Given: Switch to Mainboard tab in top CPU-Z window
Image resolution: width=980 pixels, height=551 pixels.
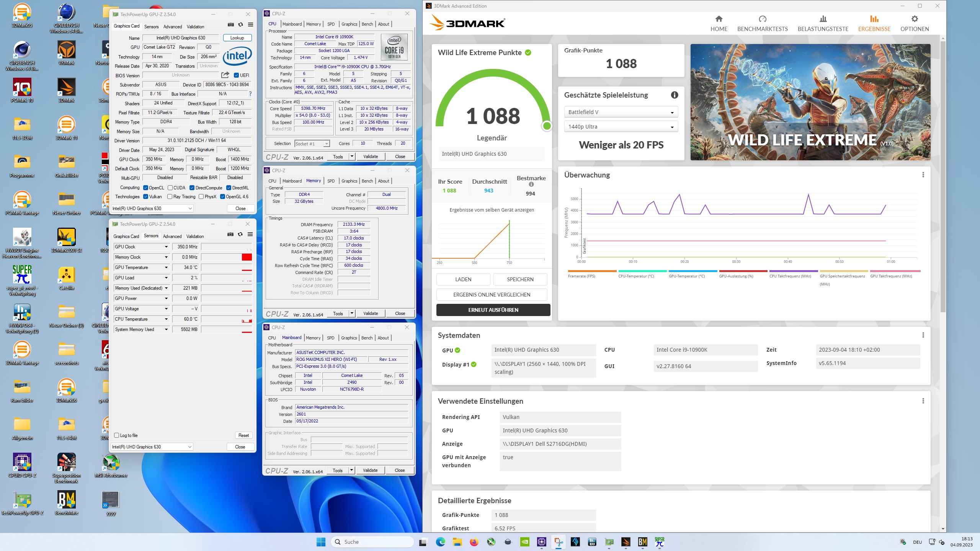Looking at the screenshot, I should tap(292, 24).
